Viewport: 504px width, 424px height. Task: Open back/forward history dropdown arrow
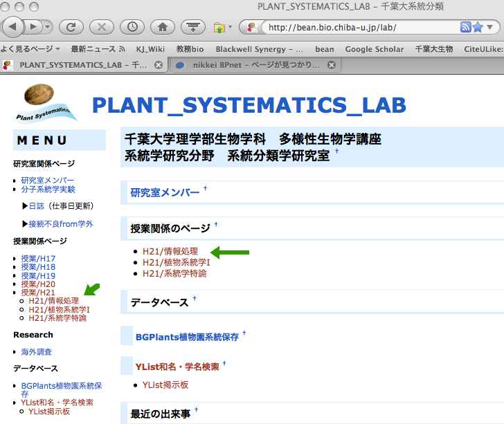(x=47, y=28)
